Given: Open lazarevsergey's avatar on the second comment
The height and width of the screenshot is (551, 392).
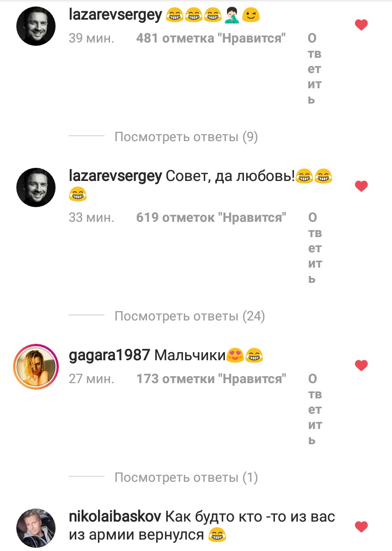Looking at the screenshot, I should pos(36,187).
